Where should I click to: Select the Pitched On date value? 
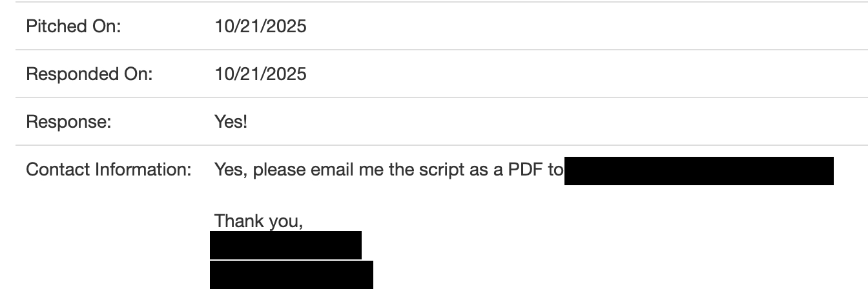(260, 26)
